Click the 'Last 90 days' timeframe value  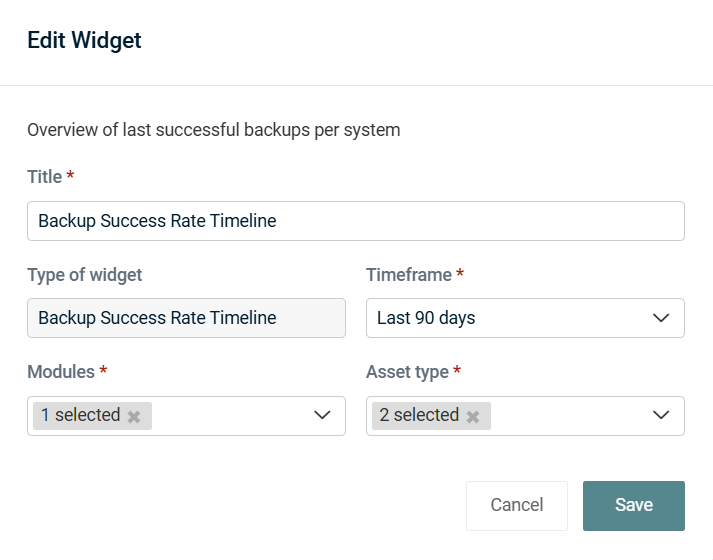point(426,318)
